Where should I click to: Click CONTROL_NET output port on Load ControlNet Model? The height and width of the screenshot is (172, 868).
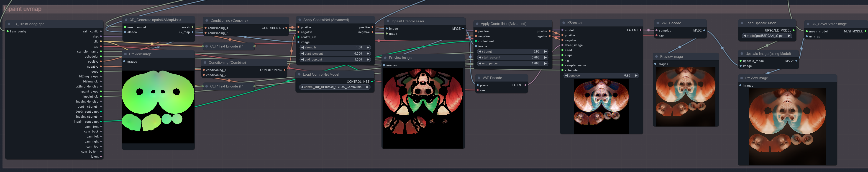point(372,82)
